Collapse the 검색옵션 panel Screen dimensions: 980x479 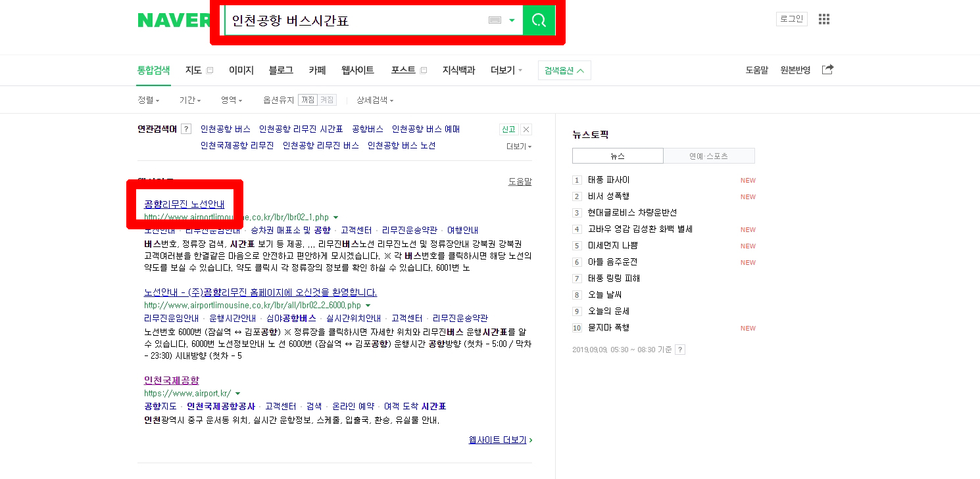tap(564, 70)
